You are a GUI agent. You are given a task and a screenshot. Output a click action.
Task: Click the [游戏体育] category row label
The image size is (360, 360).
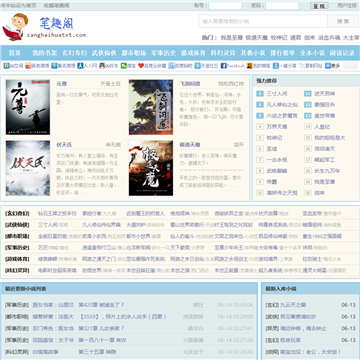[x=17, y=259]
